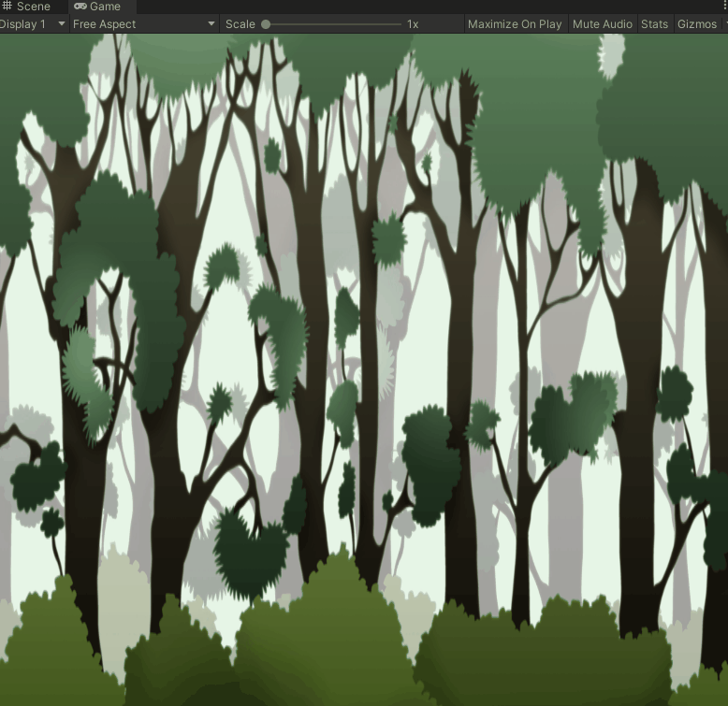Click the Scale label
728x706 pixels.
click(x=240, y=24)
